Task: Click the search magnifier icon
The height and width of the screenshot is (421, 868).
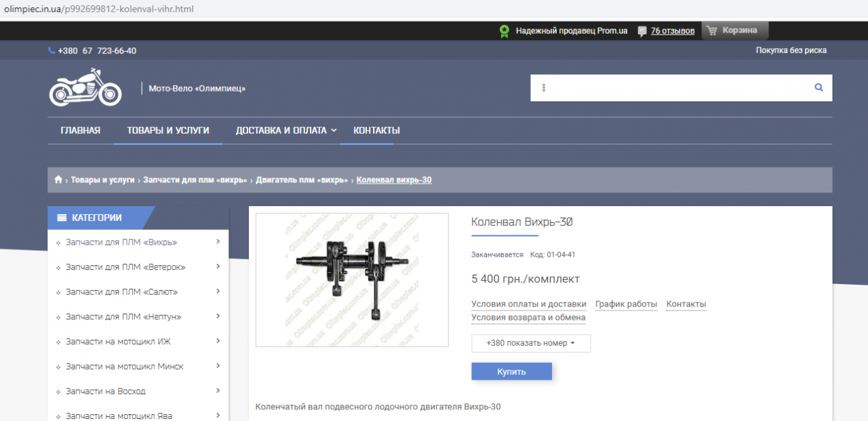Action: pyautogui.click(x=818, y=87)
